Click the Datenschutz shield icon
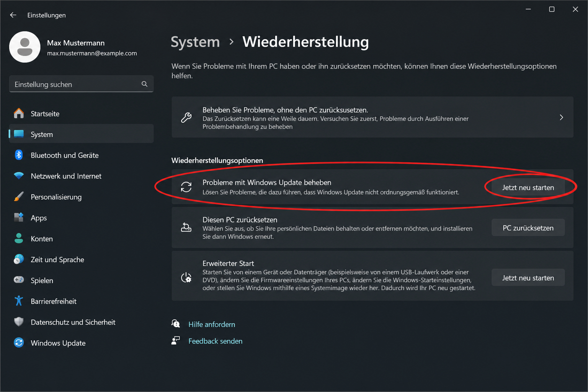Screen dimensions: 588x392 coord(19,322)
